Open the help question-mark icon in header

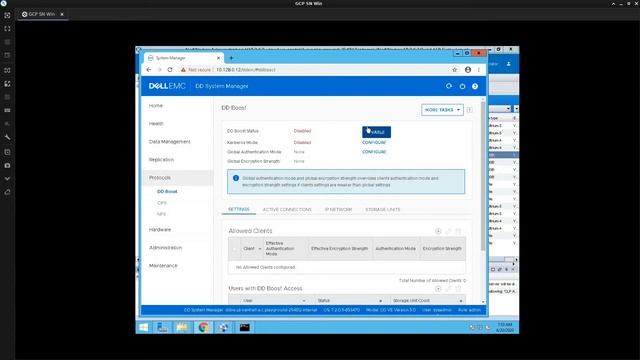click(475, 86)
